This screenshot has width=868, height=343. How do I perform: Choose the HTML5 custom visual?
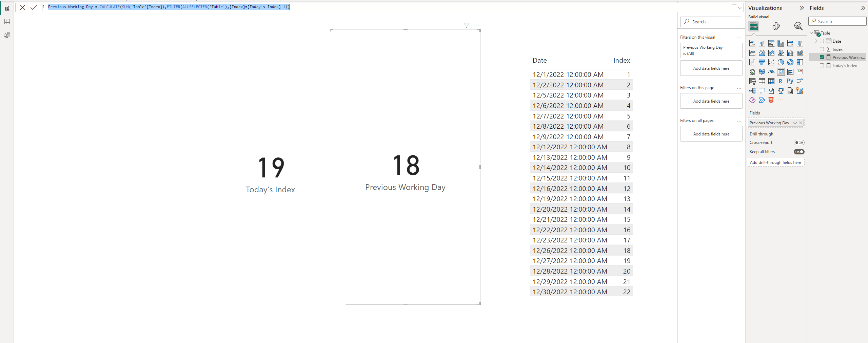coord(771,100)
